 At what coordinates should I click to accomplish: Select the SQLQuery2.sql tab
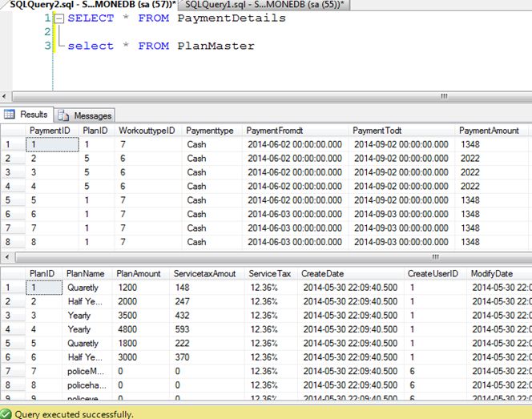tap(89, 5)
